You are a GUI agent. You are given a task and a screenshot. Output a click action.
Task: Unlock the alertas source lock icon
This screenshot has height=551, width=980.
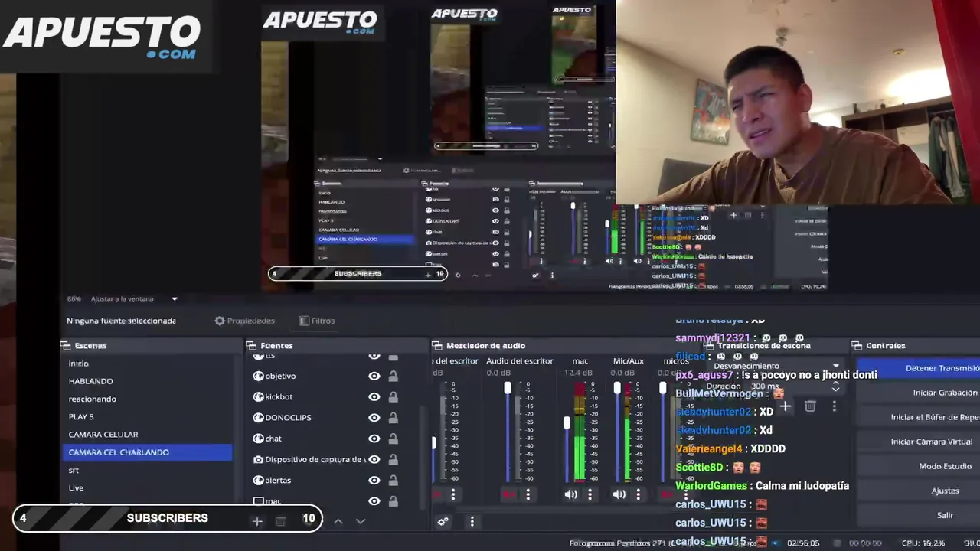click(393, 480)
